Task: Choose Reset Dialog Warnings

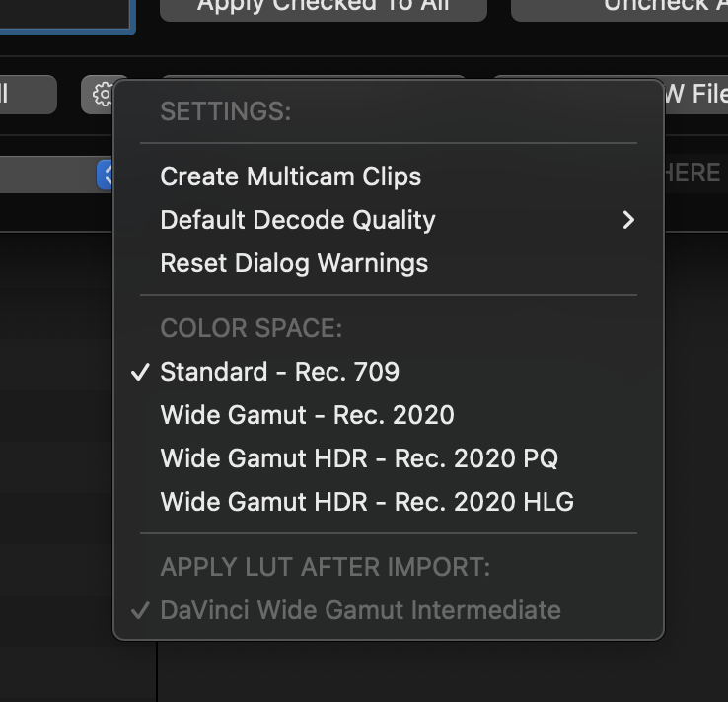Action: click(x=294, y=263)
